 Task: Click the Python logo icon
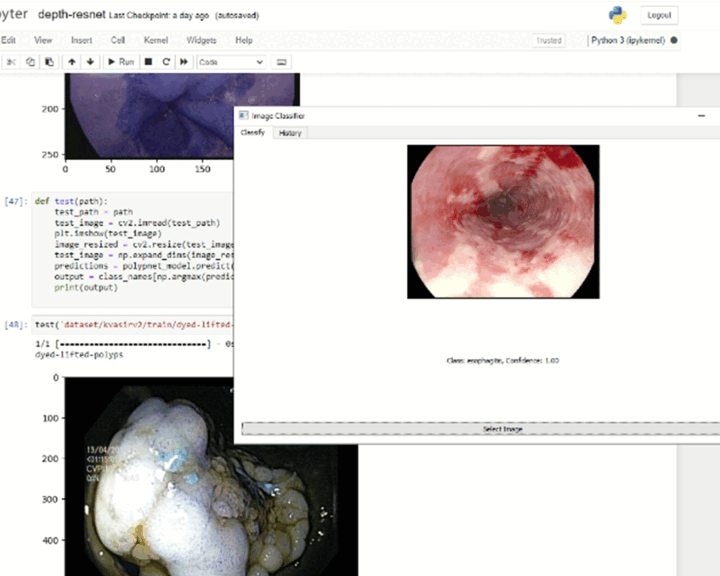tap(617, 15)
